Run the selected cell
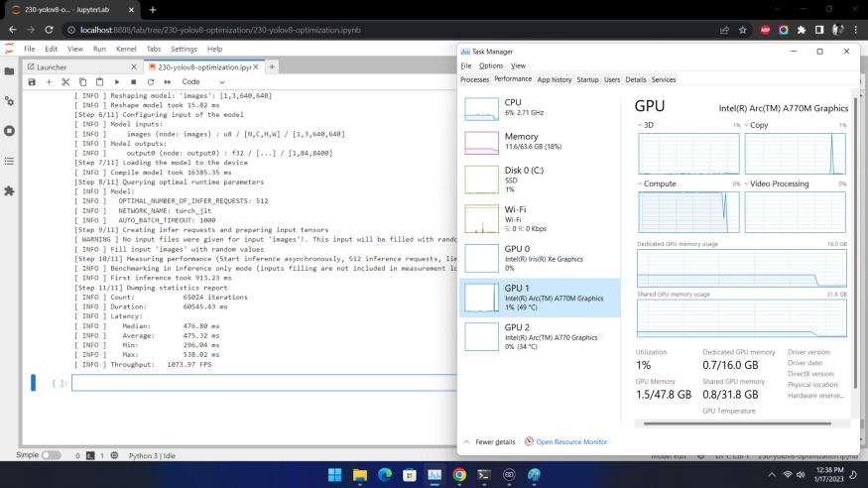 coord(117,81)
